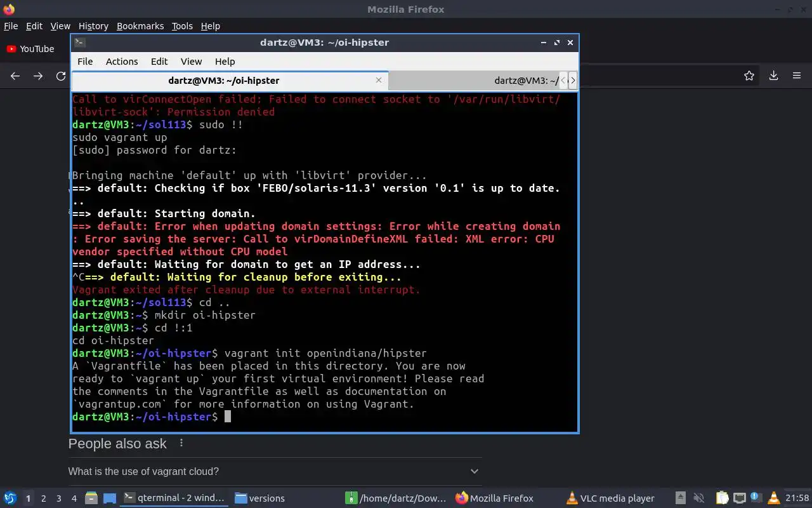This screenshot has width=812, height=508.
Task: Reload the page in Firefox
Action: [61, 76]
